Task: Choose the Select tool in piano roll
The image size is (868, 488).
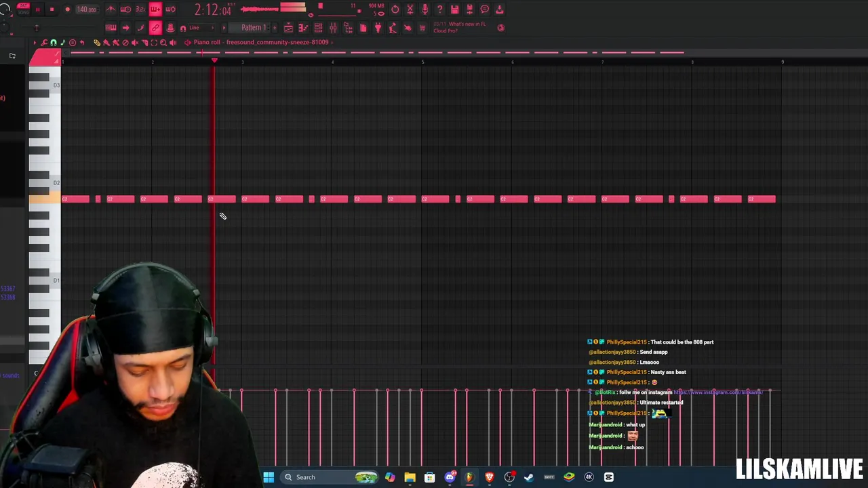Action: pyautogui.click(x=154, y=42)
